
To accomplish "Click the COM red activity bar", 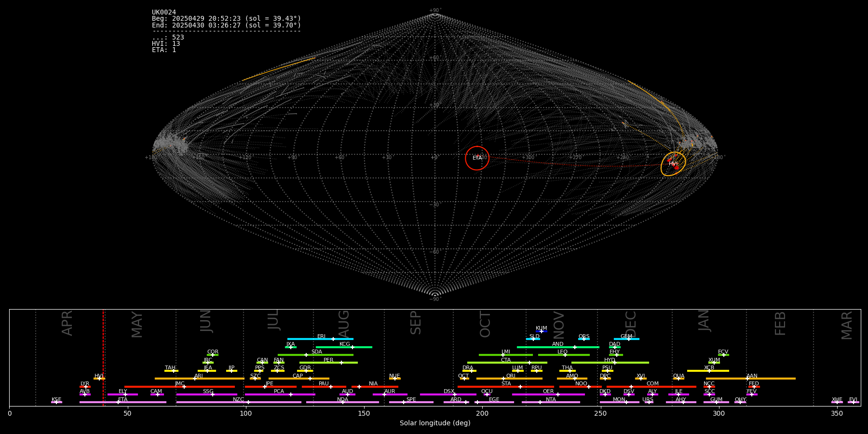I will click(651, 387).
